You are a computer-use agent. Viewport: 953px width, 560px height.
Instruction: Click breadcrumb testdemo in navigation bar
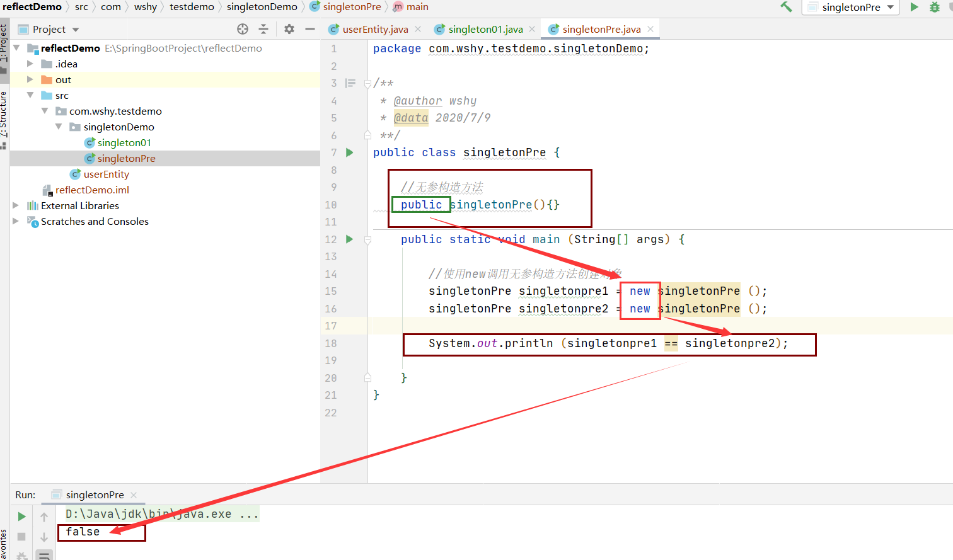click(192, 7)
